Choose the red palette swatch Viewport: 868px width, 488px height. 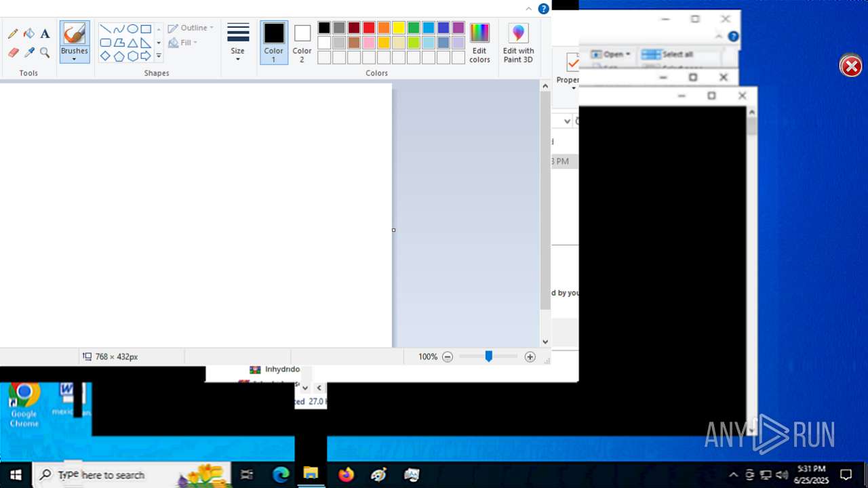click(369, 28)
